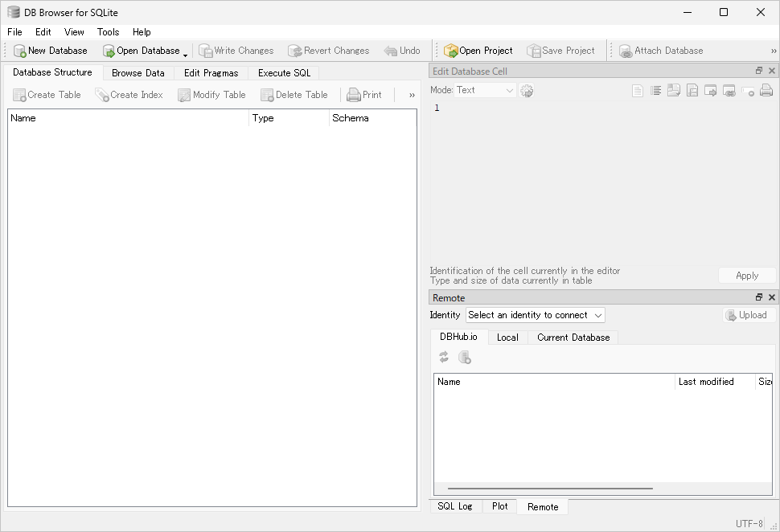Click the New Database toolbar icon
Image resolution: width=780 pixels, height=532 pixels.
tap(20, 51)
